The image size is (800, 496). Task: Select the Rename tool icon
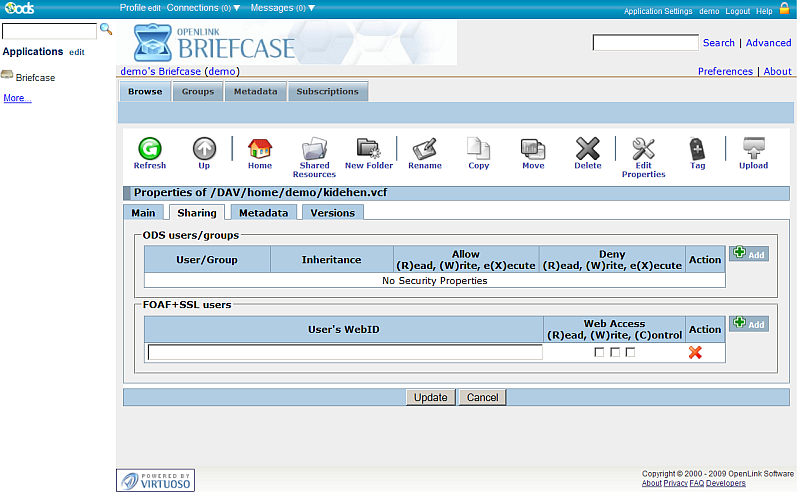(424, 149)
